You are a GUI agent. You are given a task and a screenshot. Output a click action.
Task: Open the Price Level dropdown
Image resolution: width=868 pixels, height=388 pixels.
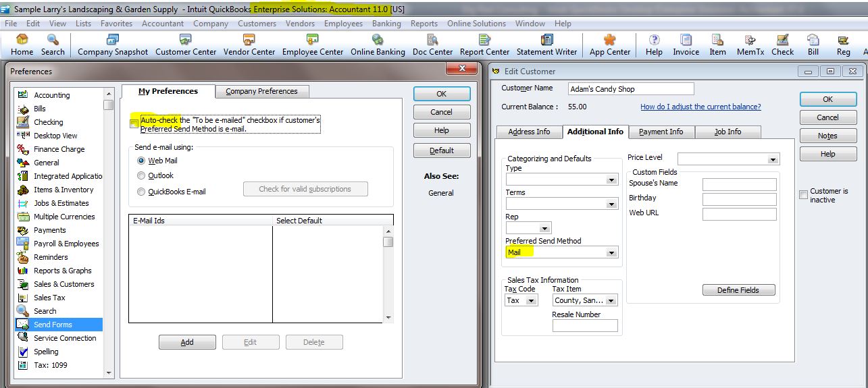click(773, 159)
